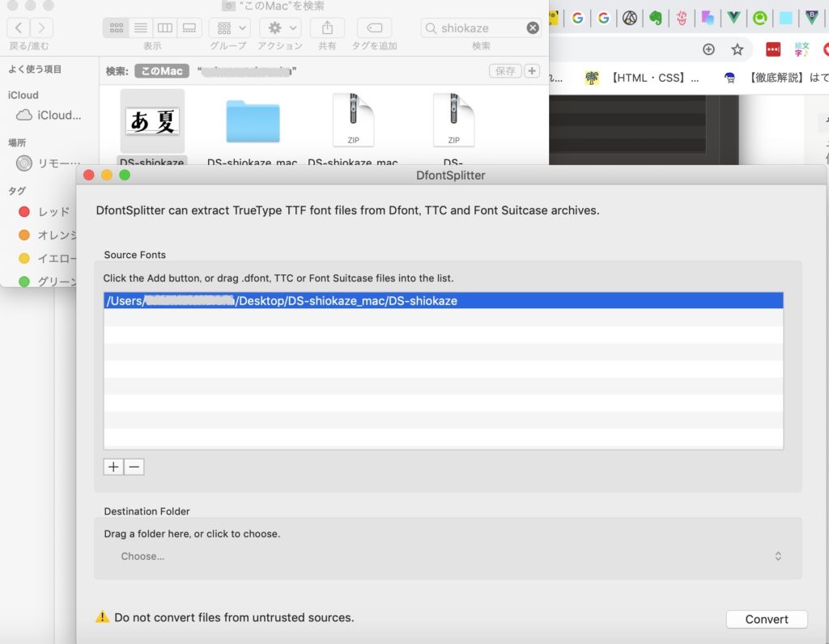Screen dimensions: 829x644
Task: Open iCloud Drive in Finder sidebar
Action: pyautogui.click(x=49, y=115)
